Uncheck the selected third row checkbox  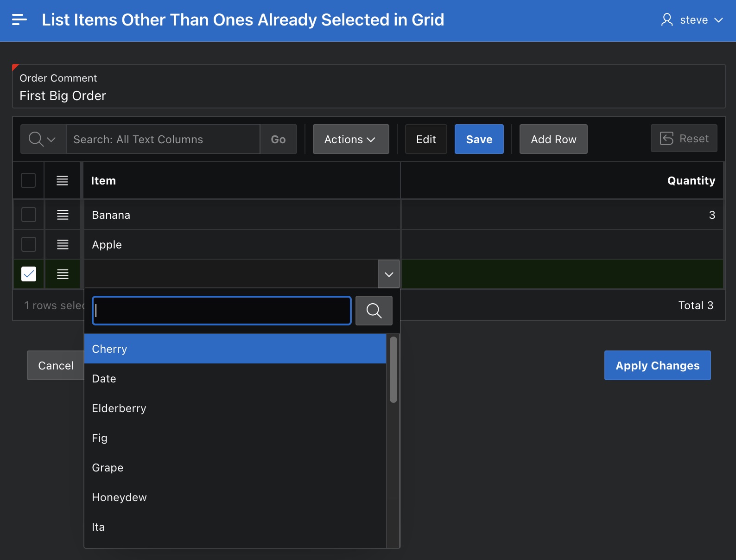(x=29, y=274)
